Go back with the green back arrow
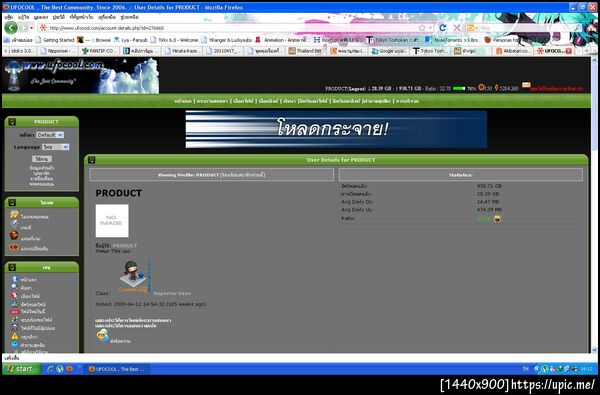The width and height of the screenshot is (600, 395). point(11,28)
